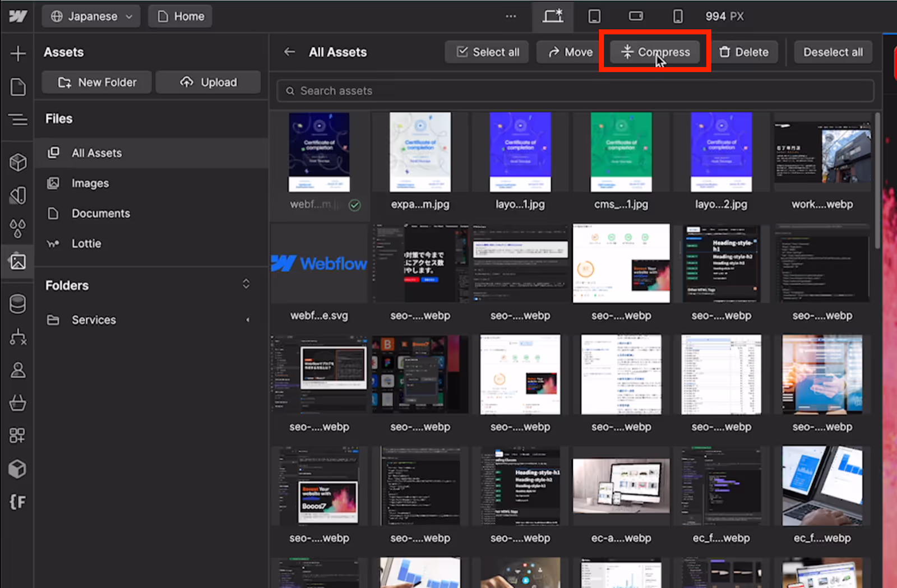Open the 3D box icon in sidebar

point(18,469)
